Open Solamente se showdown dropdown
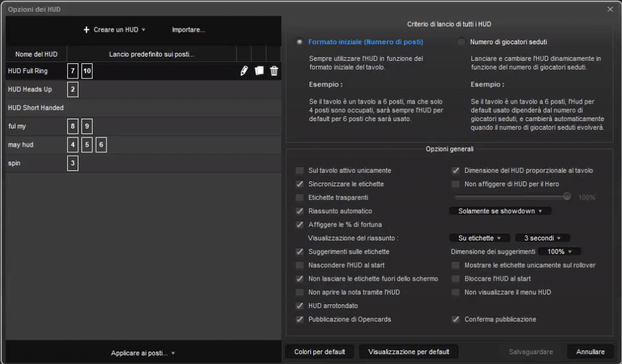Image resolution: width=622 pixels, height=364 pixels. (500, 211)
